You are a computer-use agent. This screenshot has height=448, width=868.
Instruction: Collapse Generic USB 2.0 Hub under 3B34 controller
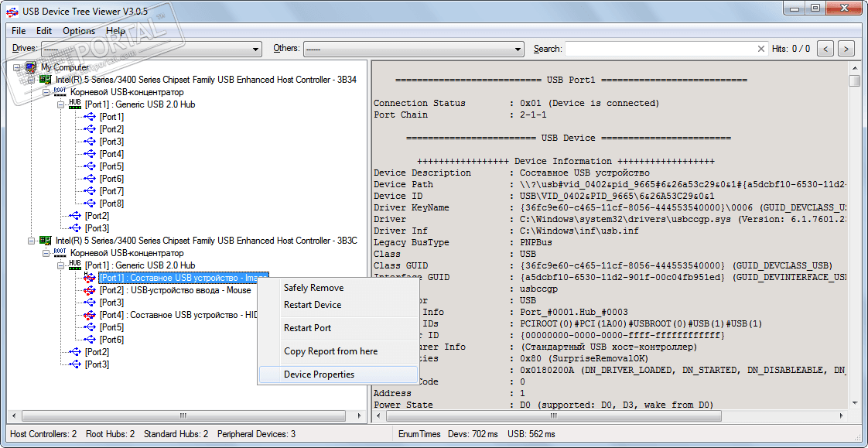pyautogui.click(x=60, y=104)
